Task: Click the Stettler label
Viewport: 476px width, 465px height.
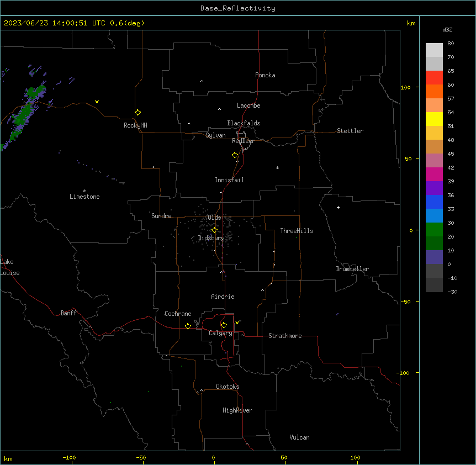Action: (350, 131)
